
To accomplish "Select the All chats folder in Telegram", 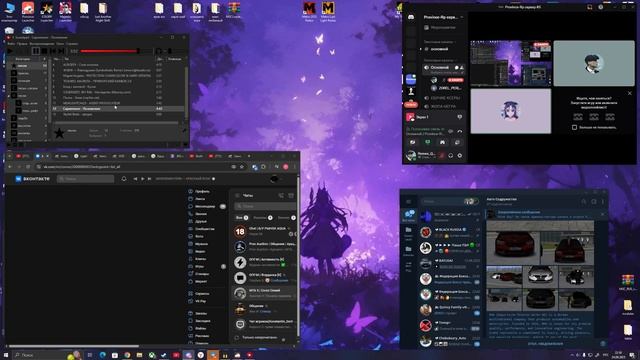I will 409,216.
